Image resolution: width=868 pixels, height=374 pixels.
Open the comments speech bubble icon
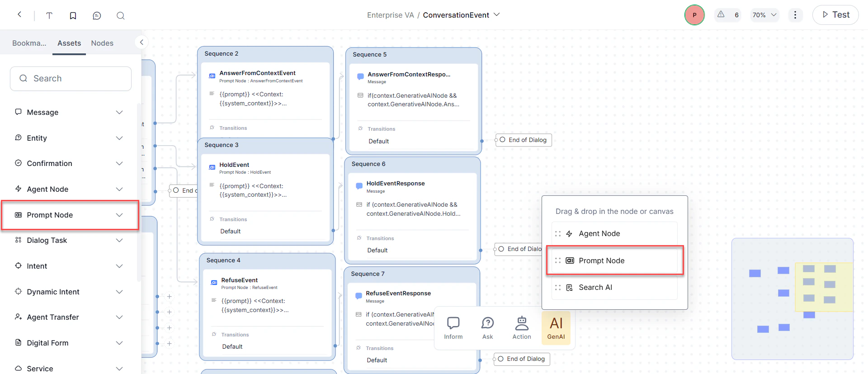coord(97,15)
